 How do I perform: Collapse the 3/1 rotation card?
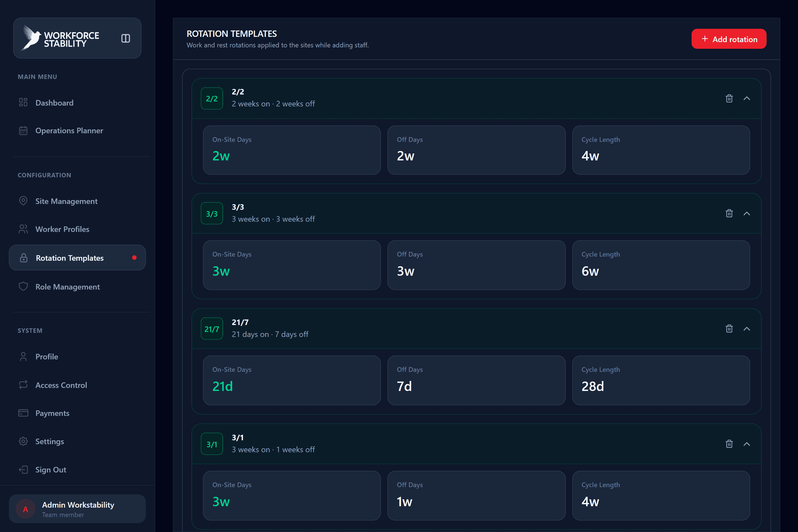(x=747, y=444)
